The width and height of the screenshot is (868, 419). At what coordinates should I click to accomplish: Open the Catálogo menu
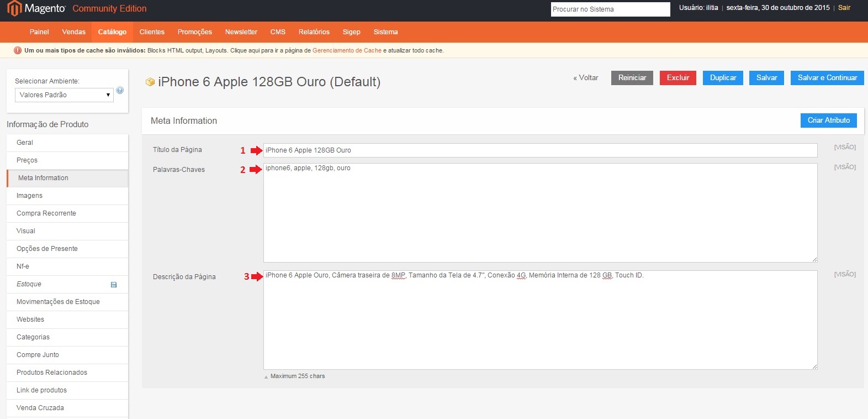point(112,32)
